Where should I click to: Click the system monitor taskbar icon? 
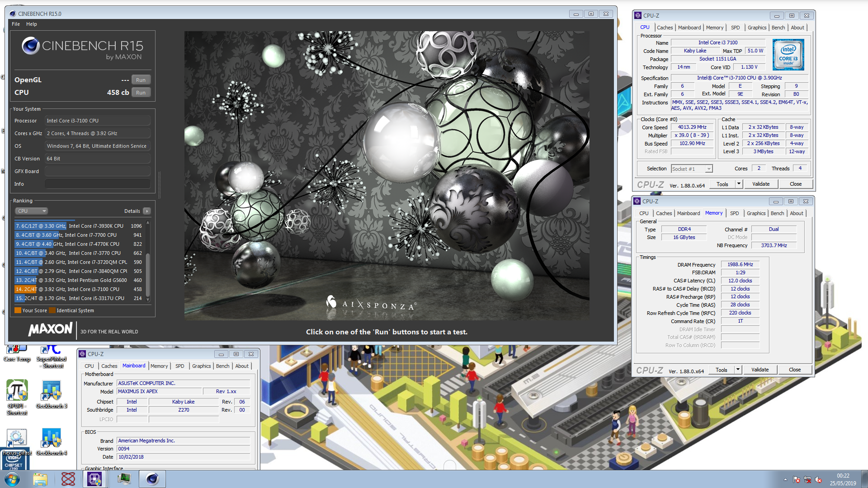[x=124, y=479]
